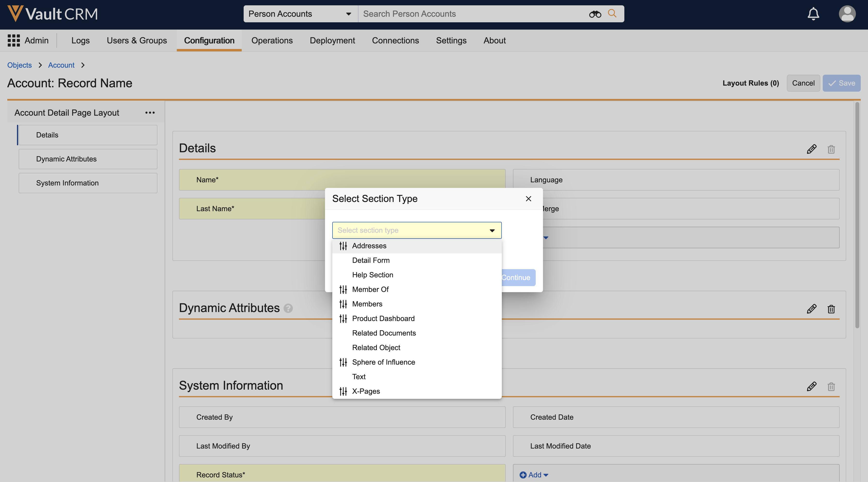The height and width of the screenshot is (482, 868).
Task: Open the notifications bell
Action: [x=813, y=14]
